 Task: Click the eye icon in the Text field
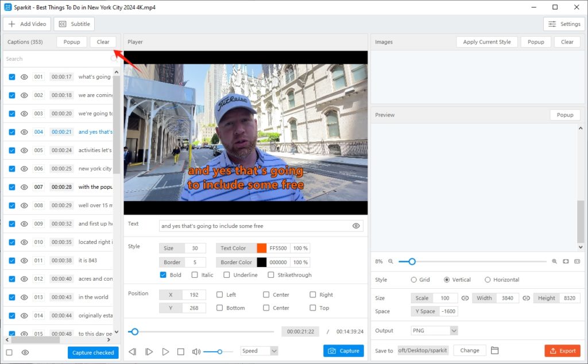(x=356, y=226)
